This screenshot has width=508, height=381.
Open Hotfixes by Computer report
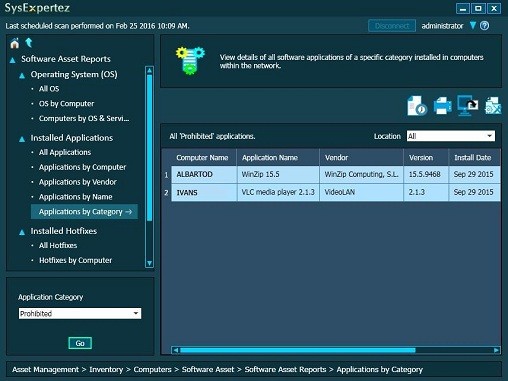point(75,260)
